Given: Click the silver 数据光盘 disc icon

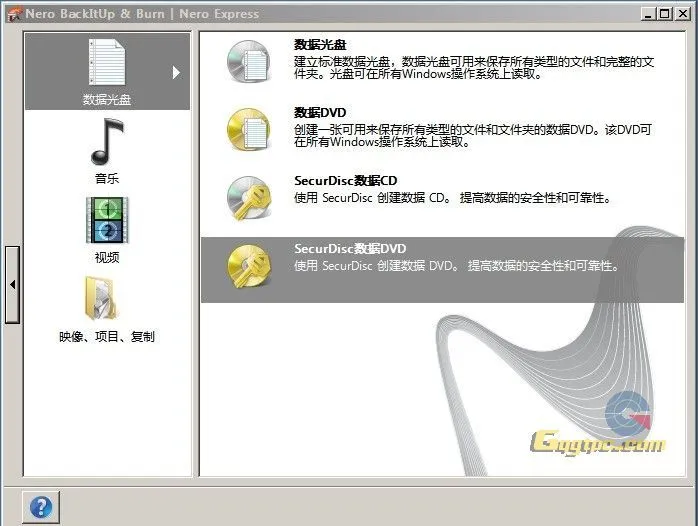Looking at the screenshot, I should (x=249, y=61).
